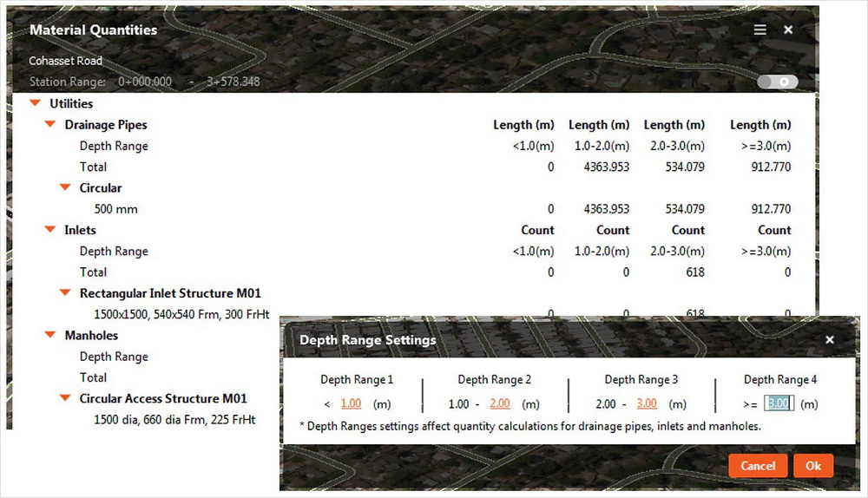This screenshot has width=868, height=498.
Task: Click the Depth Range 4 input field
Action: (779, 403)
